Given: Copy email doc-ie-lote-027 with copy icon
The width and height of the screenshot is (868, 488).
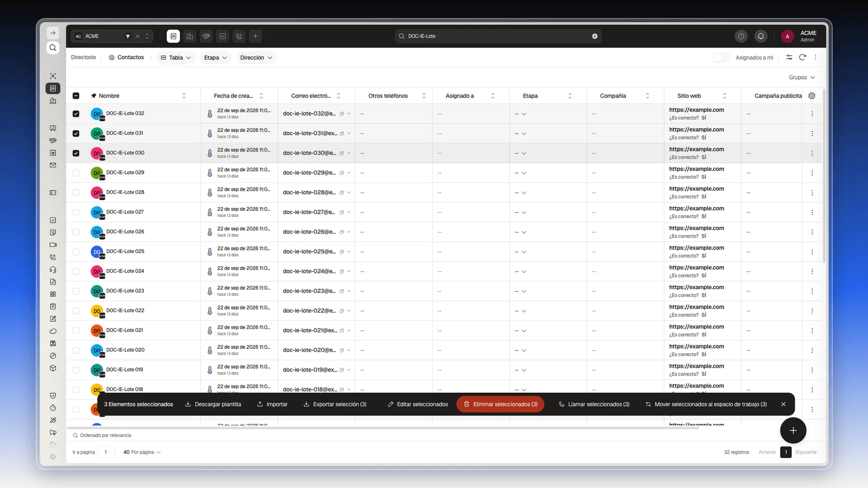Looking at the screenshot, I should click(342, 212).
